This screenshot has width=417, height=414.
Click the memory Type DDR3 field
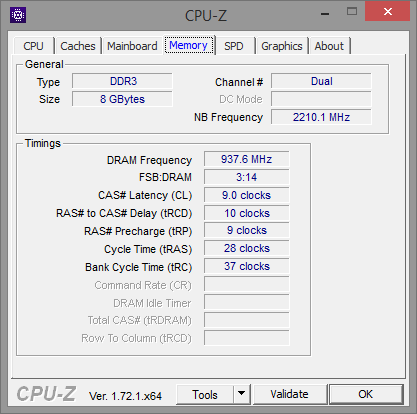coord(122,81)
